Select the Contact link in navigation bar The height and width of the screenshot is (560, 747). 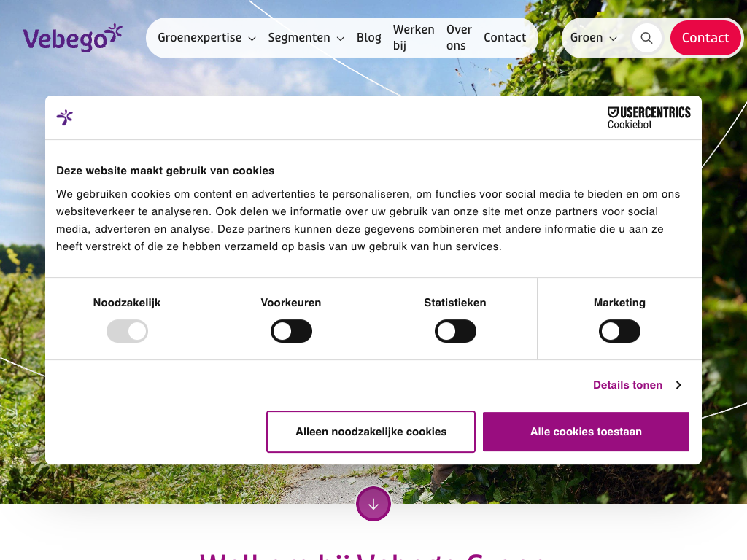[505, 38]
